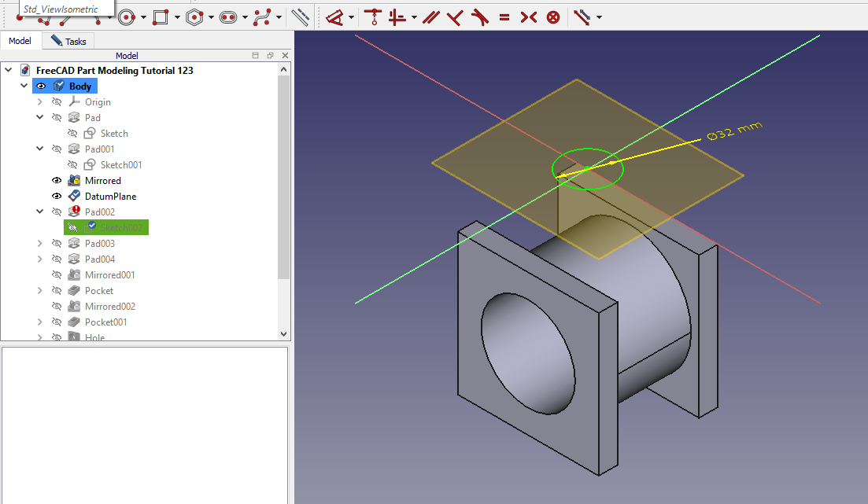
Task: Open the circle tool dropdown arrow
Action: pos(143,17)
